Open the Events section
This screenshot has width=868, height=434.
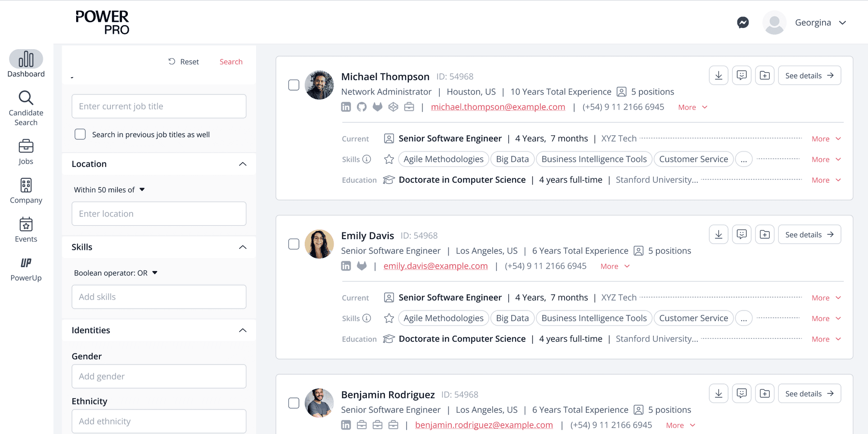[x=26, y=230]
